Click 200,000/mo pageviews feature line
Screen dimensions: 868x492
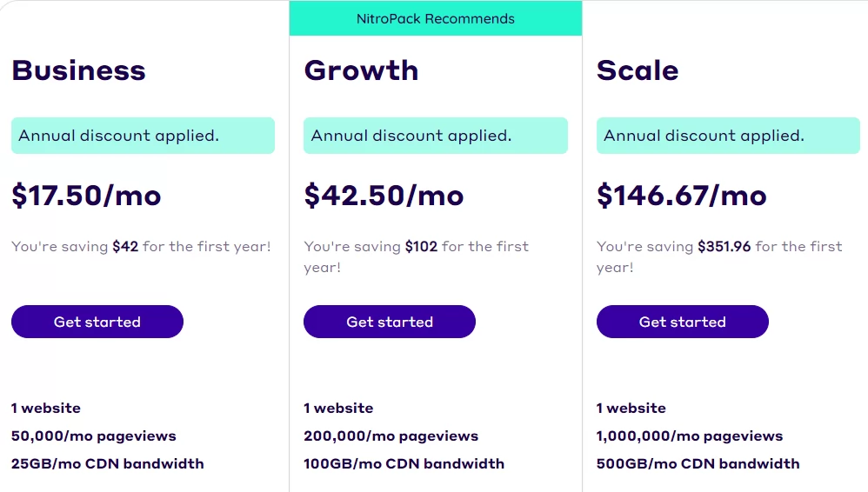[391, 436]
